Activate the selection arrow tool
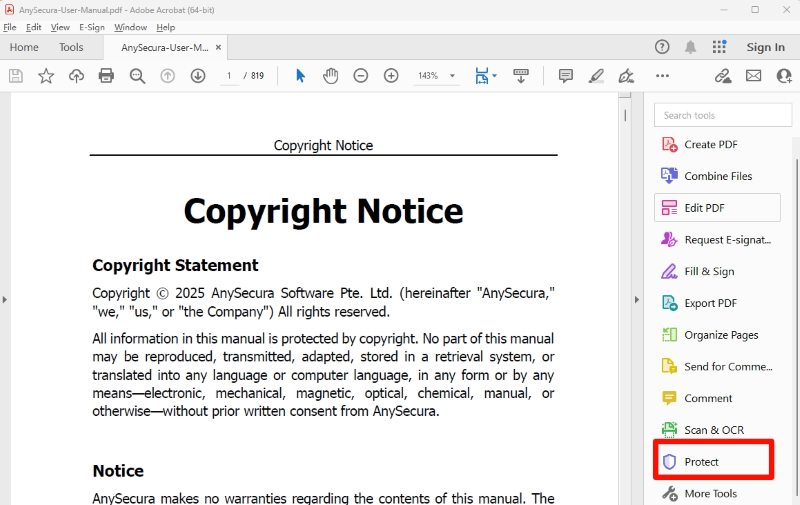 (x=301, y=76)
